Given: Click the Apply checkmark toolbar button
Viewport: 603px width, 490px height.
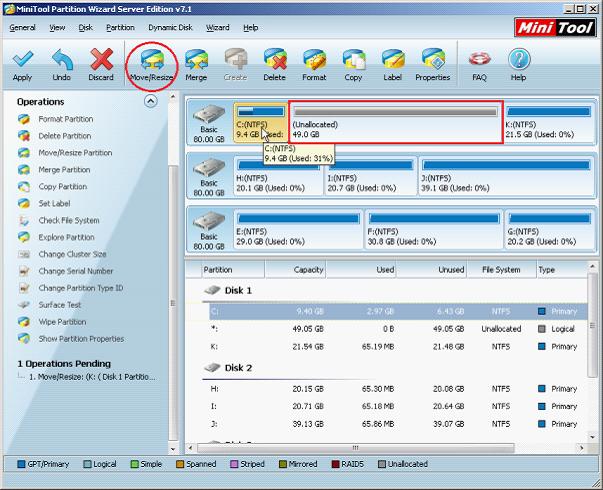Looking at the screenshot, I should 22,65.
